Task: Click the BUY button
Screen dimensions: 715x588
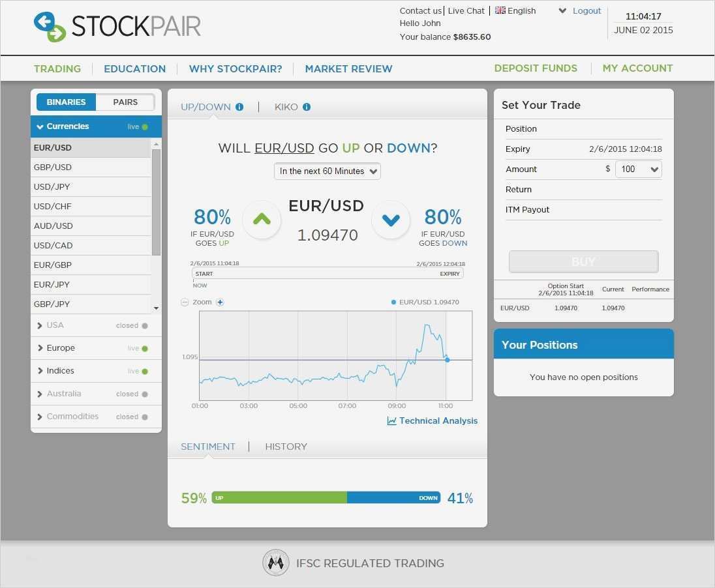Action: (x=584, y=261)
